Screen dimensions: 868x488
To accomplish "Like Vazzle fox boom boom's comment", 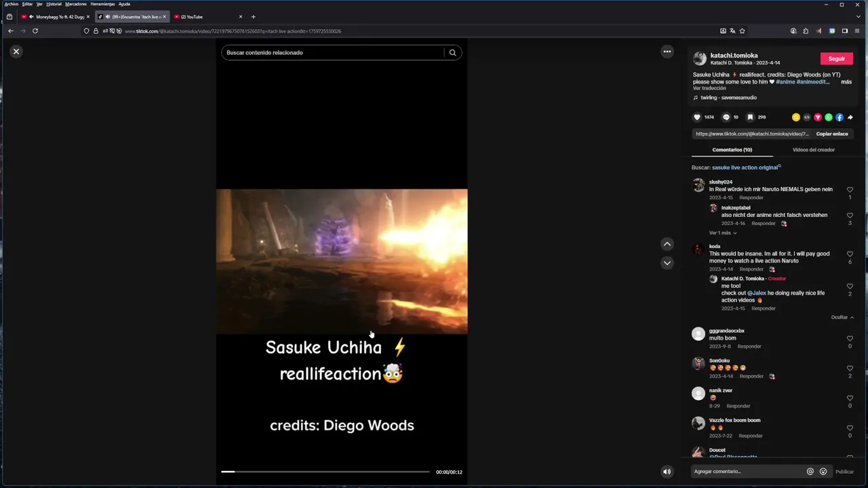I will (x=850, y=428).
